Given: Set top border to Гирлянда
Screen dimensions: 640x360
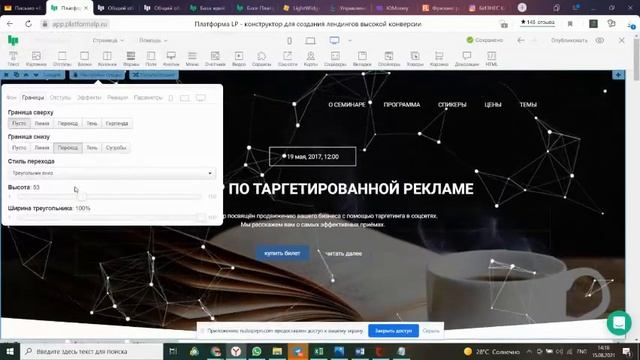Looking at the screenshot, I should pyautogui.click(x=117, y=123).
